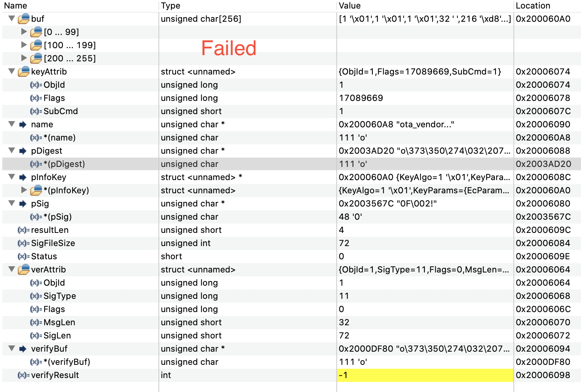Select the MsgLen field under verAttrib

point(59,322)
